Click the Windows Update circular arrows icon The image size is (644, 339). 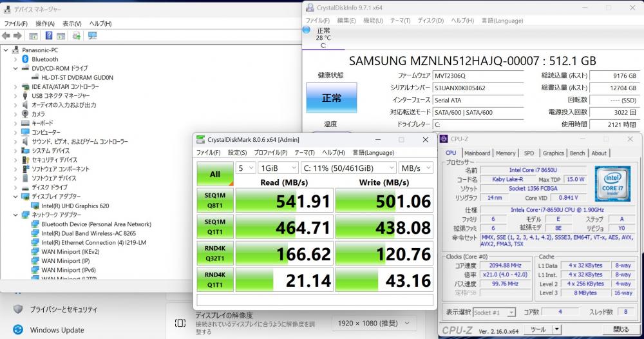(17, 329)
